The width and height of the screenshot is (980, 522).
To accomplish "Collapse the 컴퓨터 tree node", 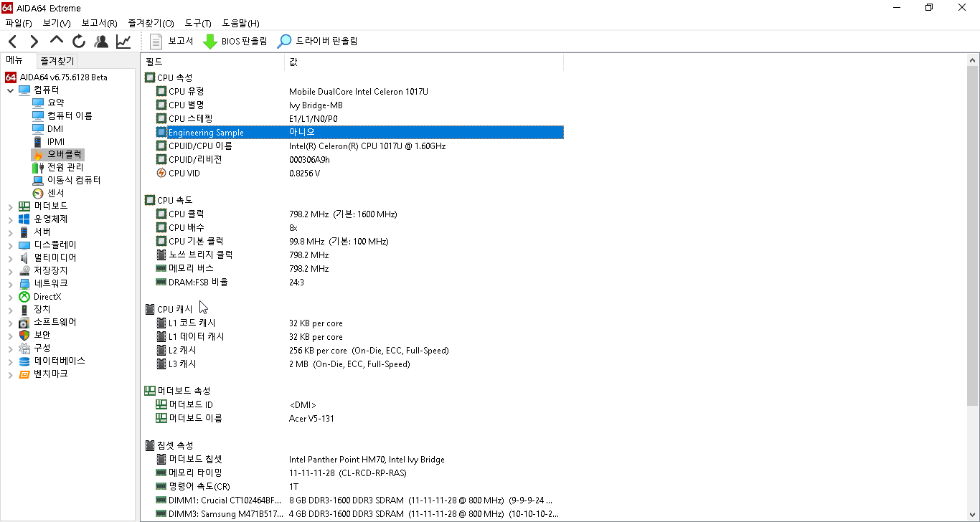I will coord(10,90).
